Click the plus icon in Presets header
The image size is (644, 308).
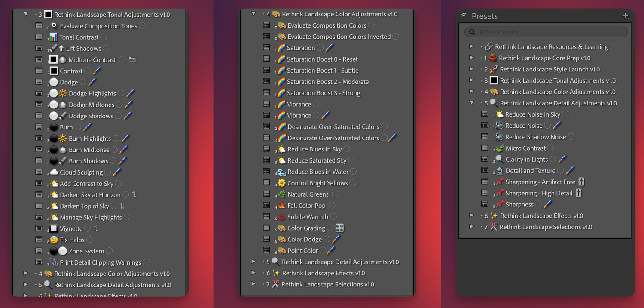(626, 16)
